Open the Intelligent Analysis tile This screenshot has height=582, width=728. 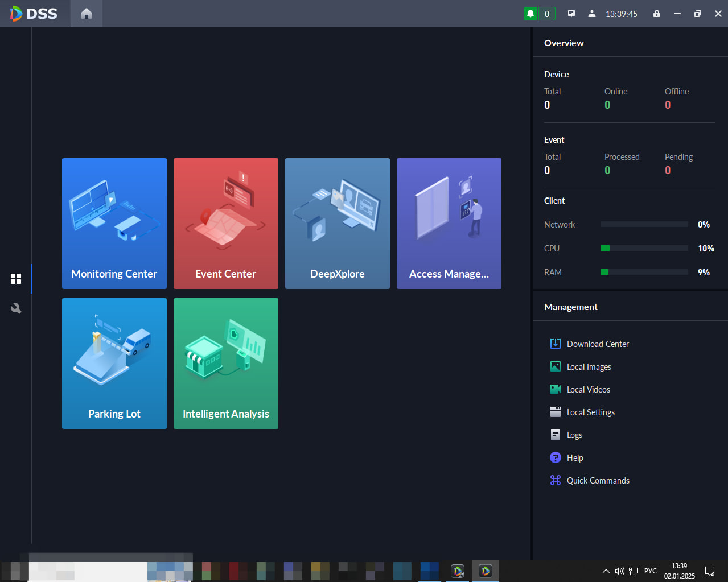(x=226, y=364)
